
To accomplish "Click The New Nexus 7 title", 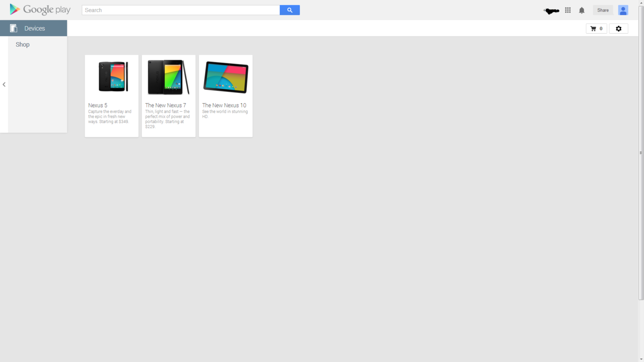I will 166,106.
